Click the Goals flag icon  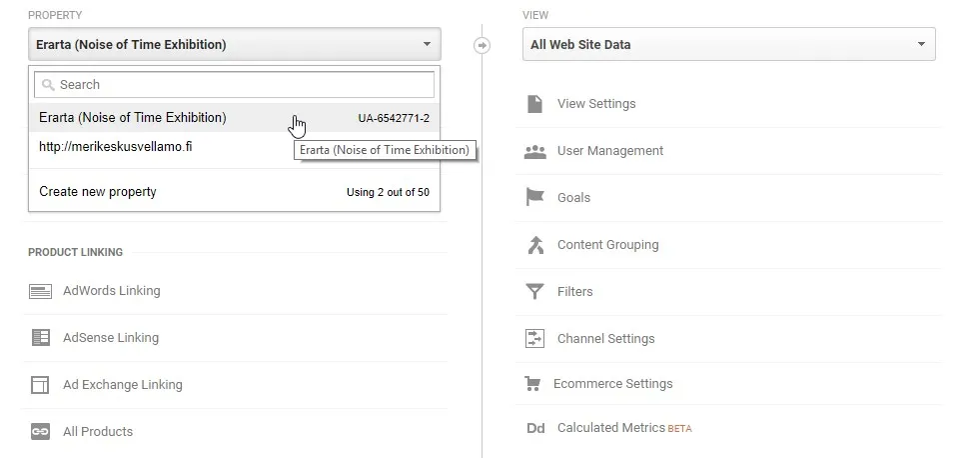coord(535,197)
